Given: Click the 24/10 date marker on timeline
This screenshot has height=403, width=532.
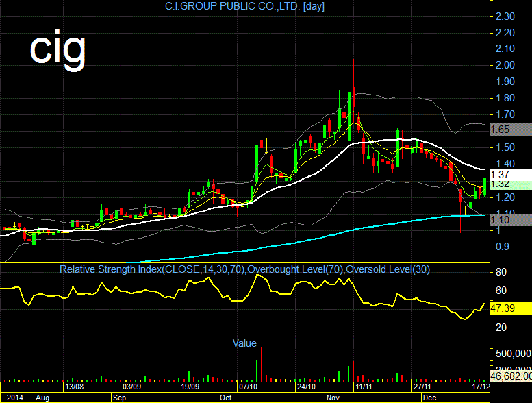Looking at the screenshot, I should 306,387.
